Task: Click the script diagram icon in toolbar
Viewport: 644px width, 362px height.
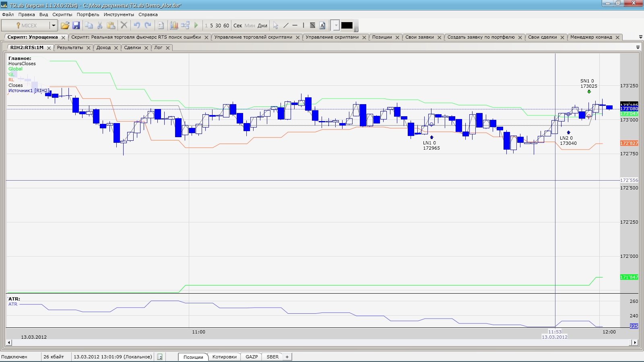Action: pos(185,25)
